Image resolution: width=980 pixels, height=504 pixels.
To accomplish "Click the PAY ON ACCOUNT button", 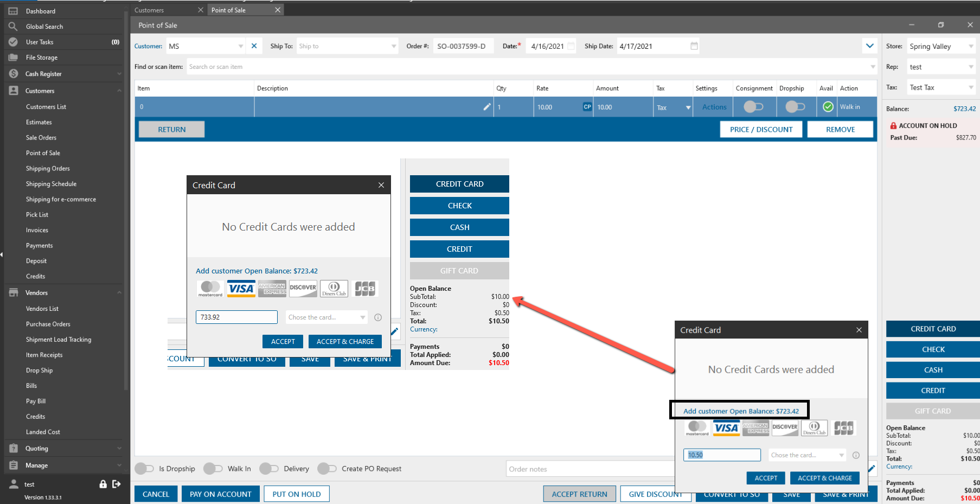I will click(x=221, y=494).
